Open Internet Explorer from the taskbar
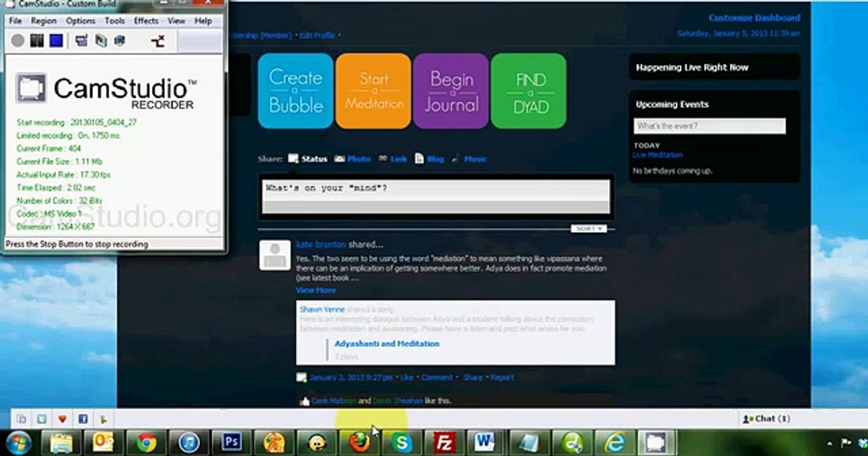This screenshot has width=868, height=456. pyautogui.click(x=614, y=443)
